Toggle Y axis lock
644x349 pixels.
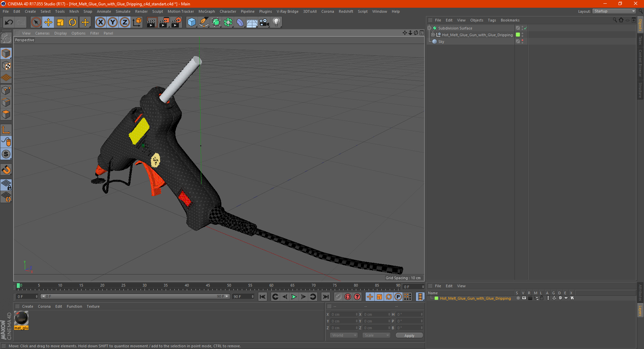(x=113, y=22)
